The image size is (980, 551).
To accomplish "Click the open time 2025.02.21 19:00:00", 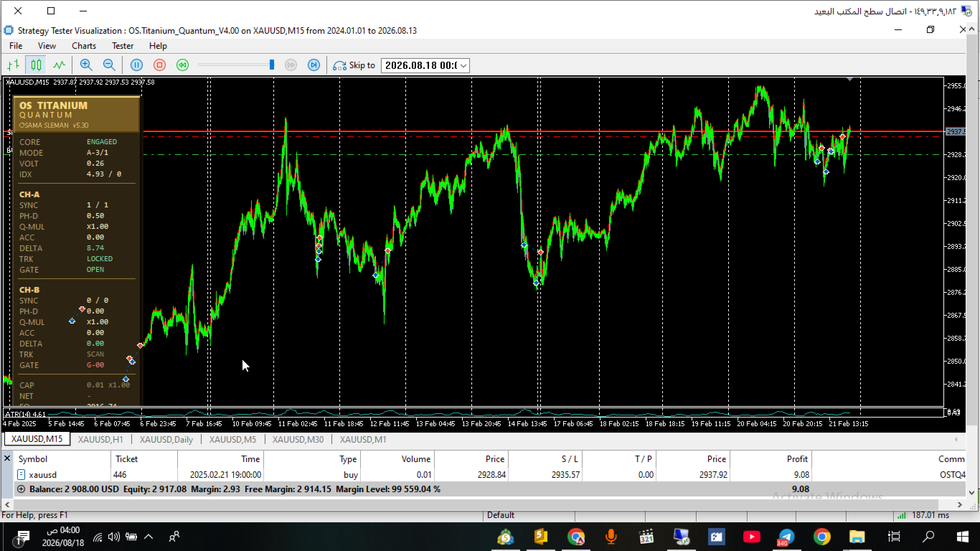I will click(x=225, y=475).
